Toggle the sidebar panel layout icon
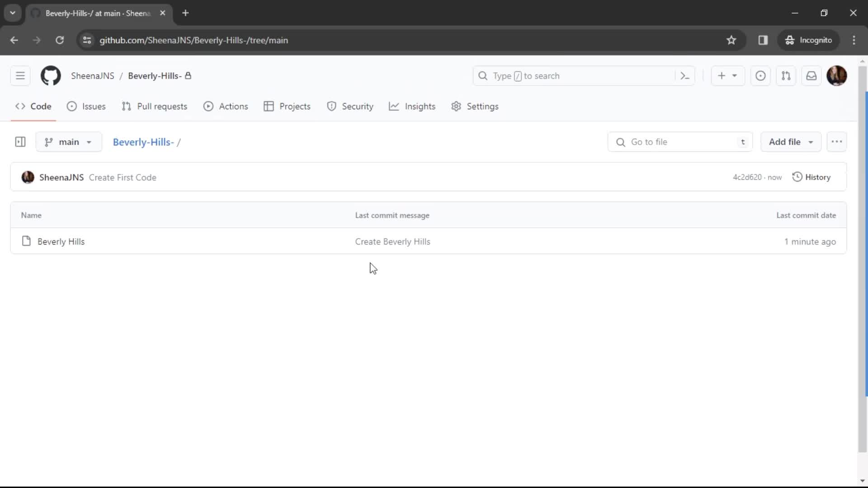868x488 pixels. click(20, 142)
